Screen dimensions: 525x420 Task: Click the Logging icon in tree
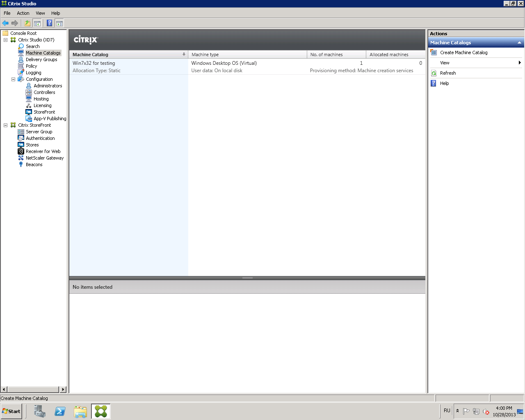click(21, 73)
